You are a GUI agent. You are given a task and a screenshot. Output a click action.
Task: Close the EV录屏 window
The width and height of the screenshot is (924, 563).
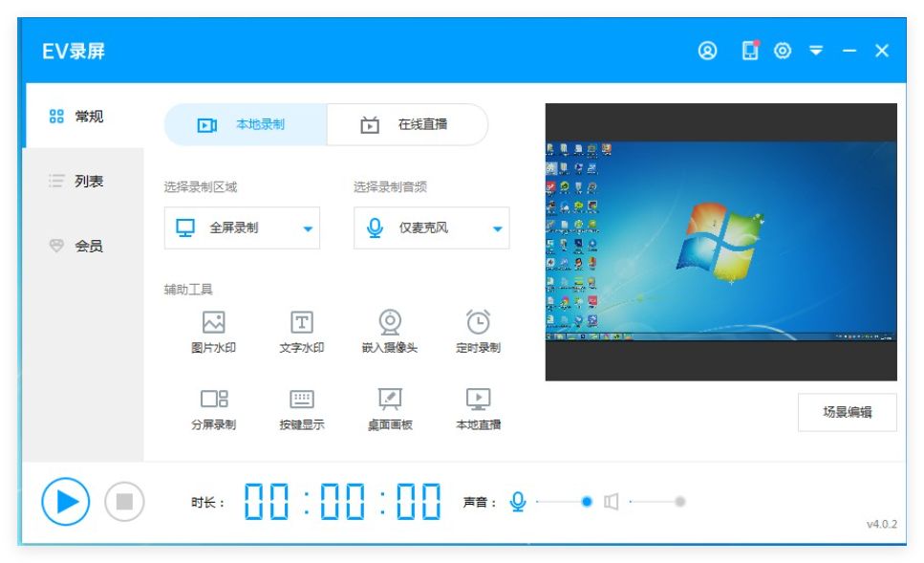[882, 51]
